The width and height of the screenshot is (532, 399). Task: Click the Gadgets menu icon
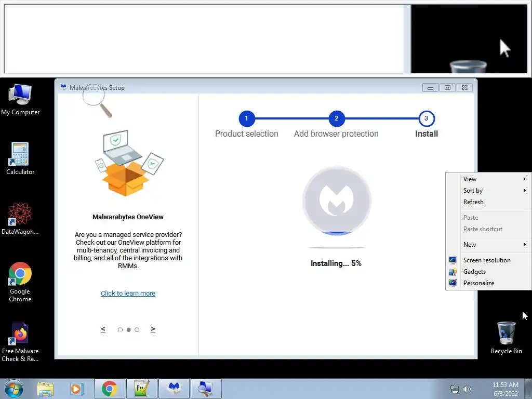(x=453, y=272)
